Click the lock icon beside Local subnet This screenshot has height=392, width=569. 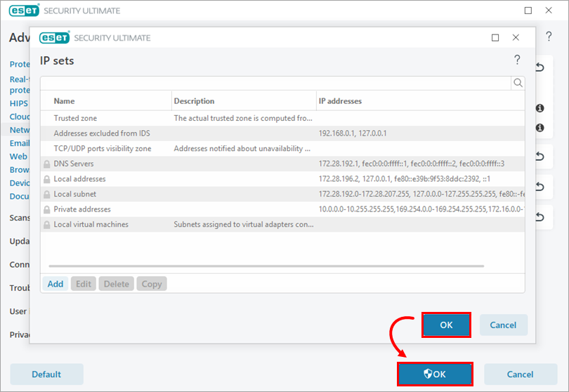[47, 195]
